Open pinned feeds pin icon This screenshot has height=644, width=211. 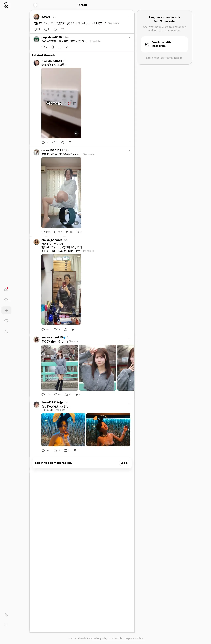pyautogui.click(x=6, y=615)
